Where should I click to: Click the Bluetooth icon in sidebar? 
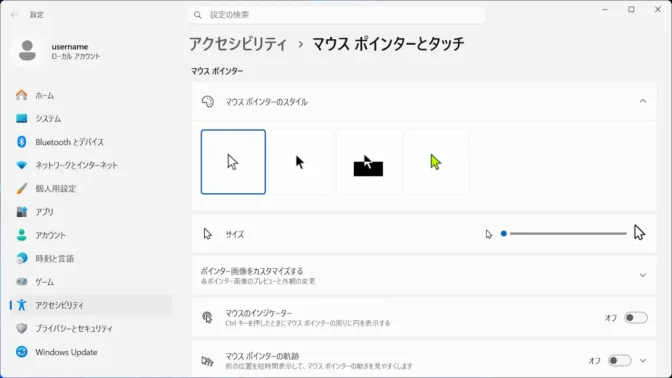21,142
